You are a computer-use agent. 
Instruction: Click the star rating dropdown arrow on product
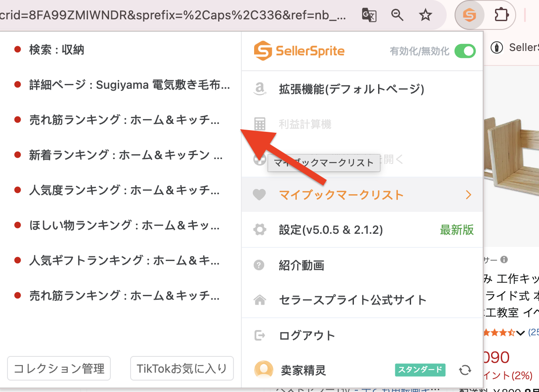tap(521, 333)
